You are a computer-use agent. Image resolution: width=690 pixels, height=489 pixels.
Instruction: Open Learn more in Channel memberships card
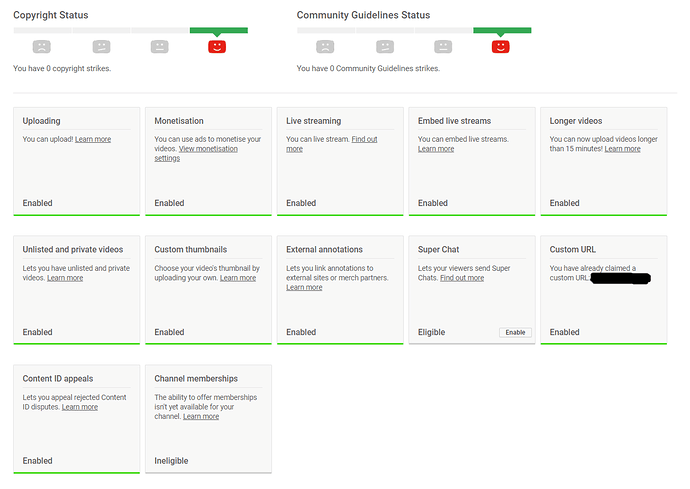pyautogui.click(x=201, y=416)
